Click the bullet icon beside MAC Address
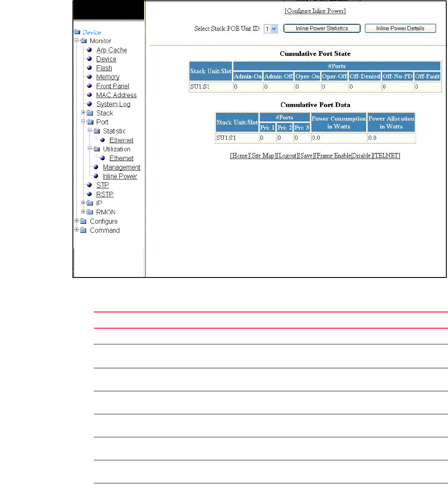The width and height of the screenshot is (448, 494). [90, 95]
